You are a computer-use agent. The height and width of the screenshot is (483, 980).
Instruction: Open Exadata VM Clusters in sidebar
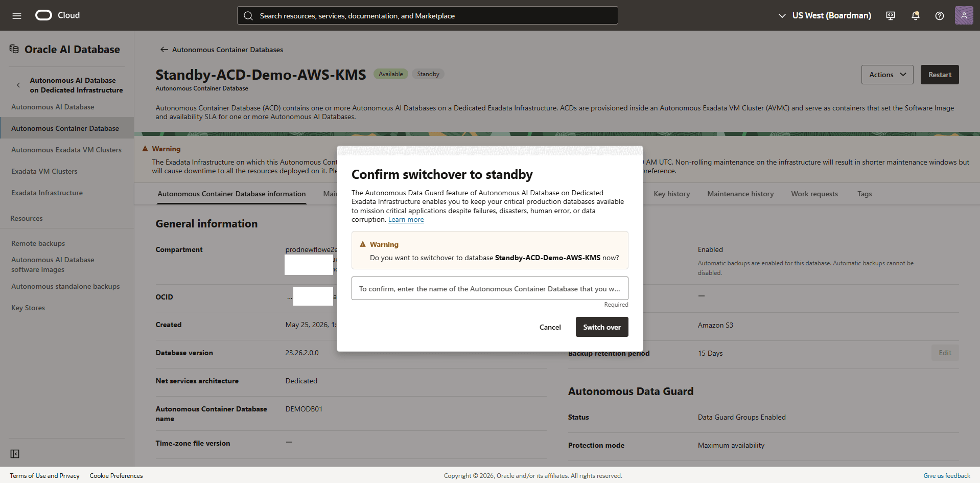click(44, 171)
